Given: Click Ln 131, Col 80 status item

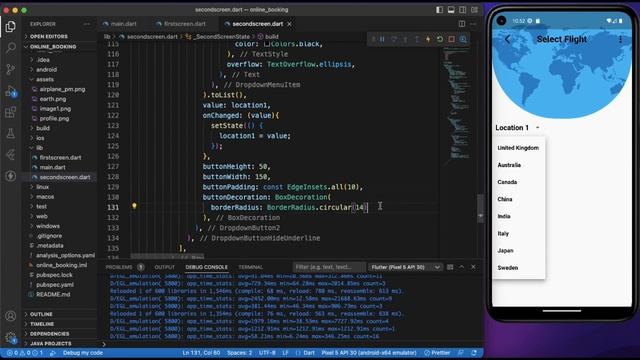Looking at the screenshot, I should pos(201,353).
